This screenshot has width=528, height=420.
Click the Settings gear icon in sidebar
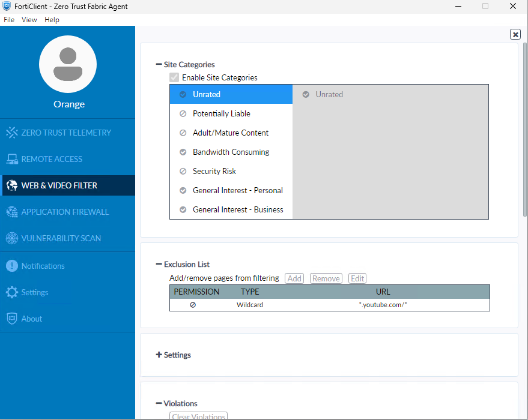pyautogui.click(x=11, y=292)
